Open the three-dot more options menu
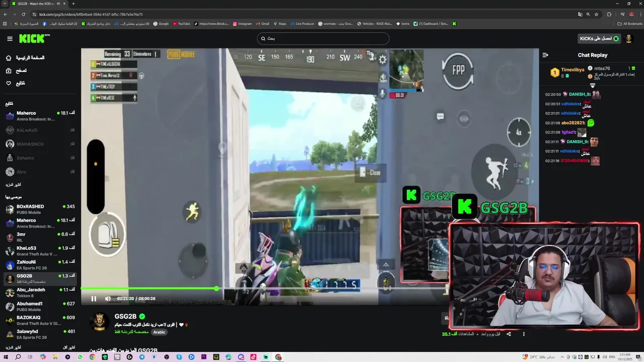This screenshot has width=644, height=362. (524, 334)
